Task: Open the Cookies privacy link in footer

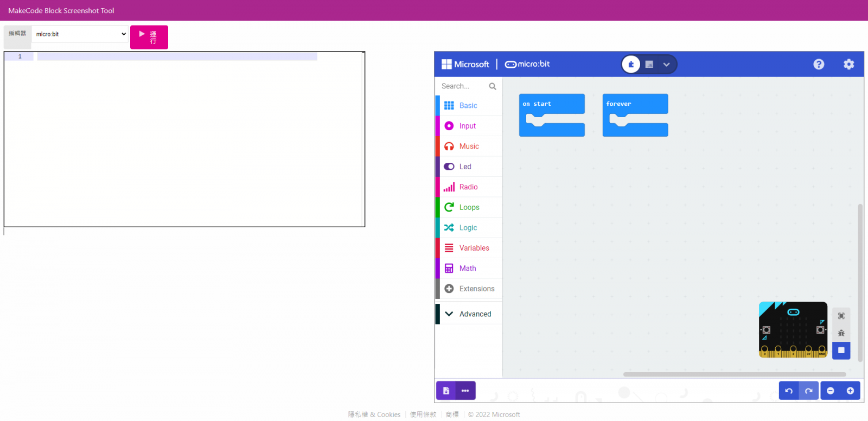Action: tap(374, 414)
